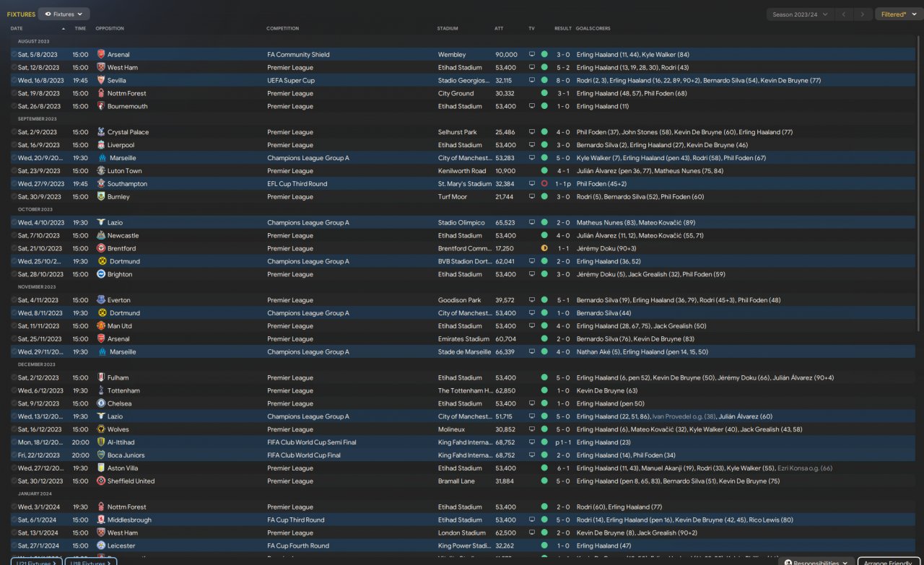This screenshot has width=924, height=565.
Task: Click the Luton Town club badge
Action: pos(101,171)
